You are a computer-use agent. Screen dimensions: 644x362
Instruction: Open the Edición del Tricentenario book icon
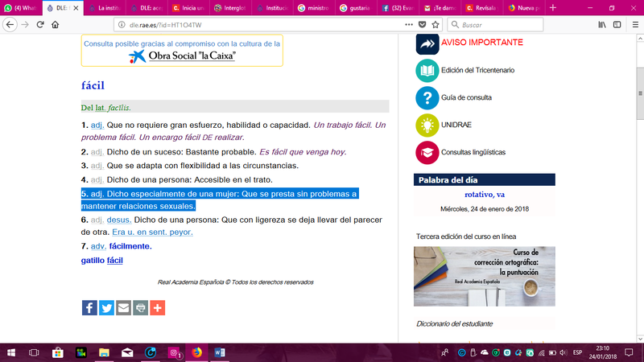tap(427, 71)
